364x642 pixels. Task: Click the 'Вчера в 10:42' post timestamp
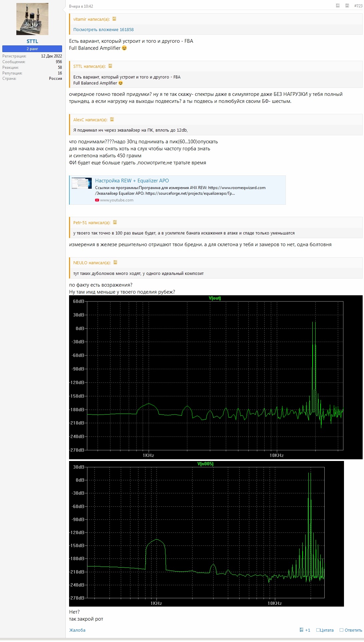pyautogui.click(x=81, y=6)
